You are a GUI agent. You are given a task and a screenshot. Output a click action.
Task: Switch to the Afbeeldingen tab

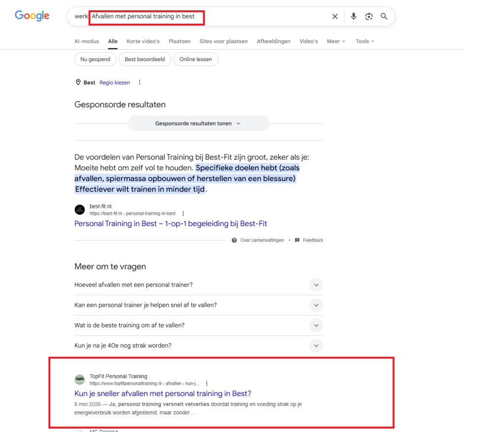click(274, 41)
